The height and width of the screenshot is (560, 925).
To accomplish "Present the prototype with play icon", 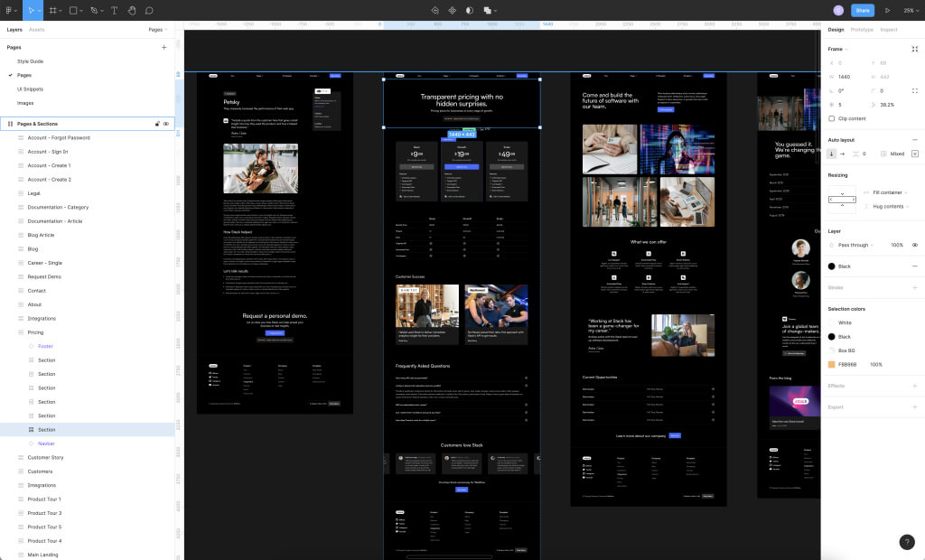I will (887, 10).
